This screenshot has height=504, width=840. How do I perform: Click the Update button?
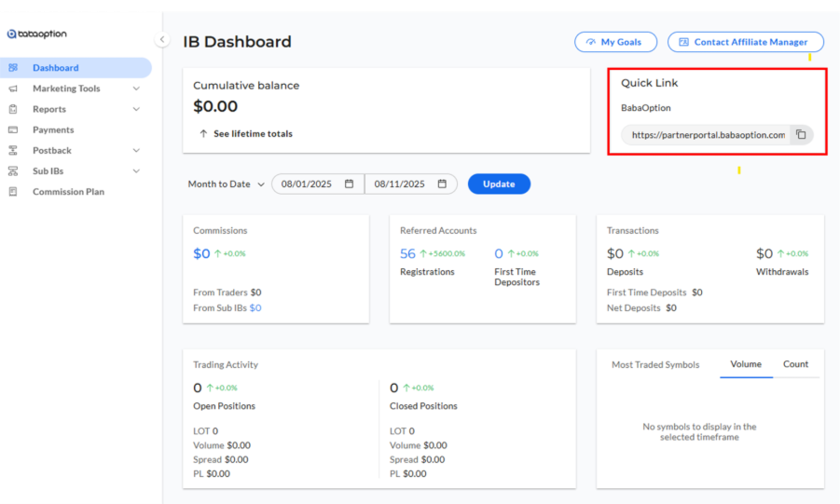pyautogui.click(x=499, y=184)
